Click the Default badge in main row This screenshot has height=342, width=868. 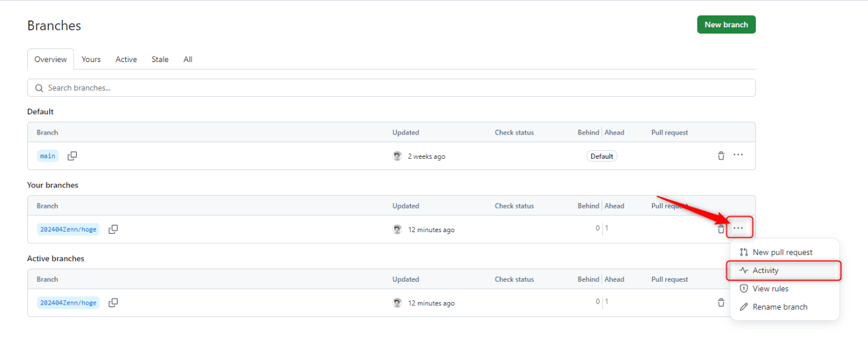[x=601, y=156]
